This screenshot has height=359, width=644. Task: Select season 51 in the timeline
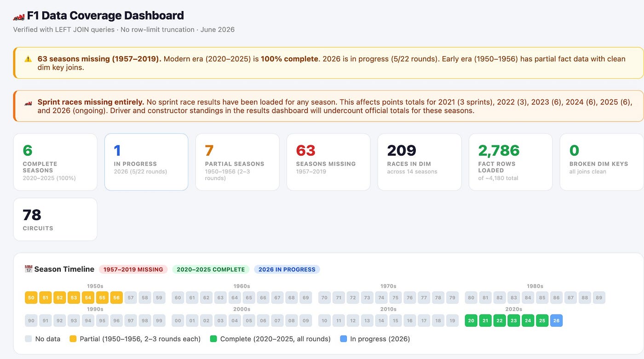click(46, 297)
